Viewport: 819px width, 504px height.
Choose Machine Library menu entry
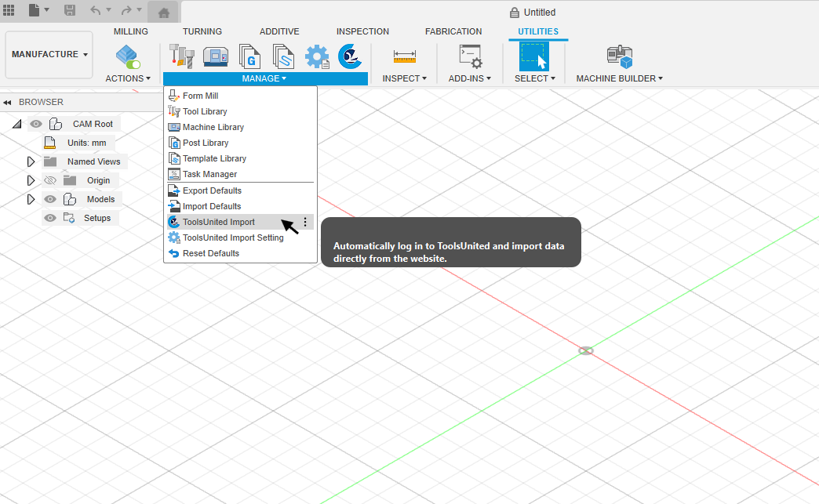240,127
